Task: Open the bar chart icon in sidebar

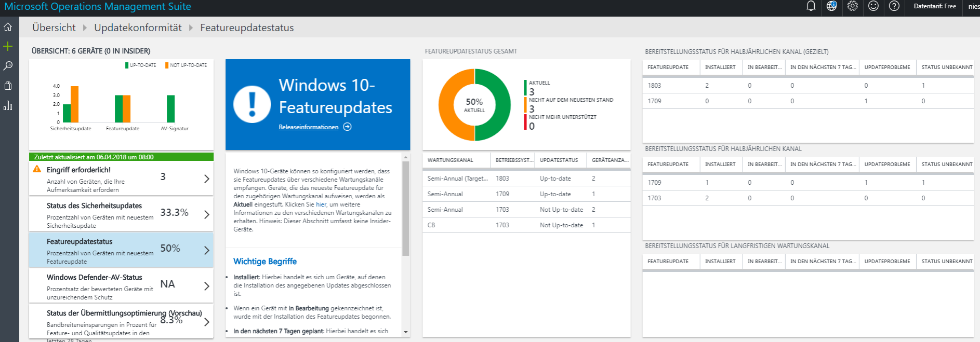Action: [8, 105]
